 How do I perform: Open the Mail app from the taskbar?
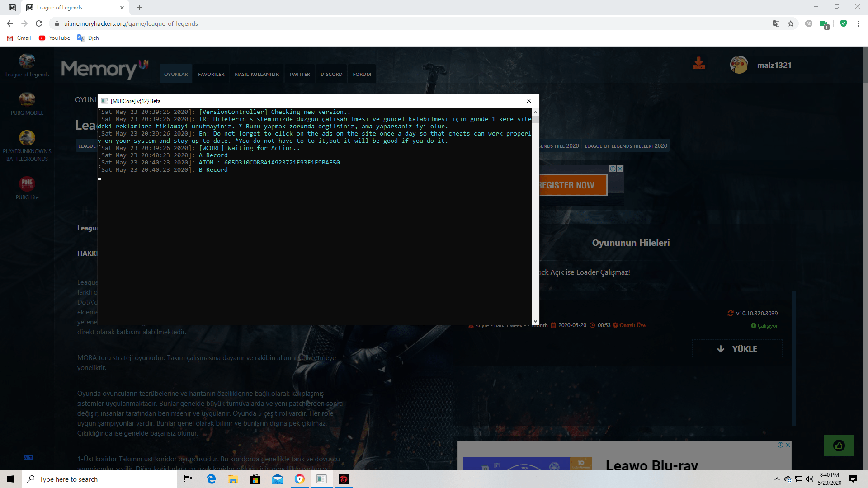[x=277, y=479]
